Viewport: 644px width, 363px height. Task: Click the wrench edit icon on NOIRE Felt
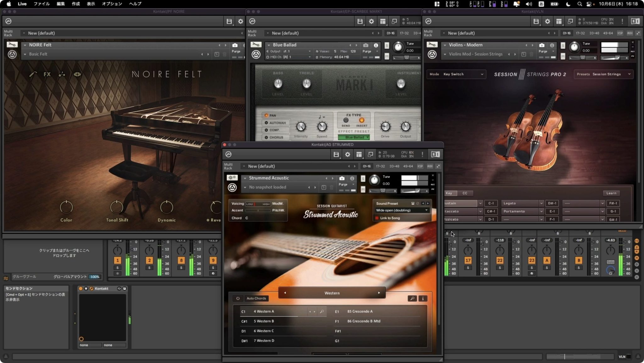coord(13,44)
